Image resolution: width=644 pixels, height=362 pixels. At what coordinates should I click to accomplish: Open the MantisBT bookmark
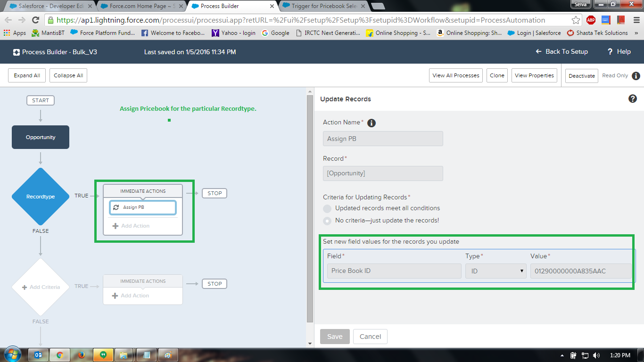(48, 33)
